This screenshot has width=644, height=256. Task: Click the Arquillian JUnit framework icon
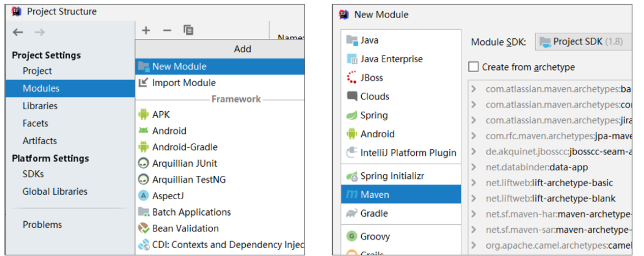(x=143, y=163)
